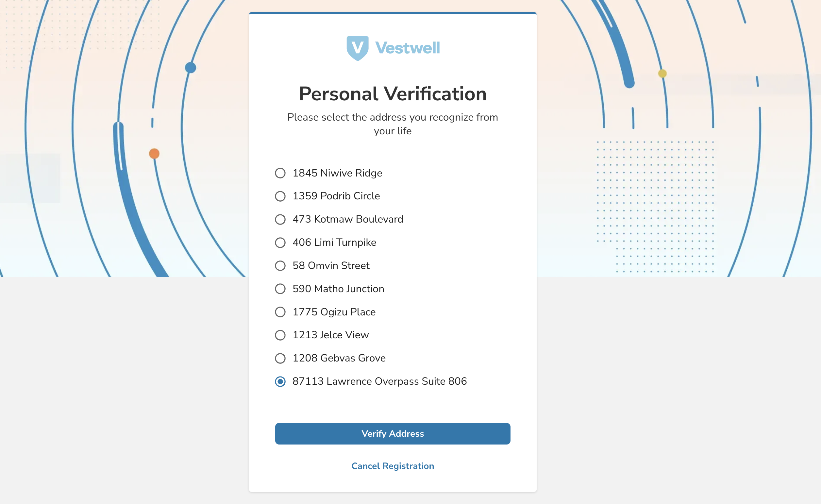The width and height of the screenshot is (821, 504).
Task: Click the 1208 Gebvas Grove label text
Action: pyautogui.click(x=339, y=358)
